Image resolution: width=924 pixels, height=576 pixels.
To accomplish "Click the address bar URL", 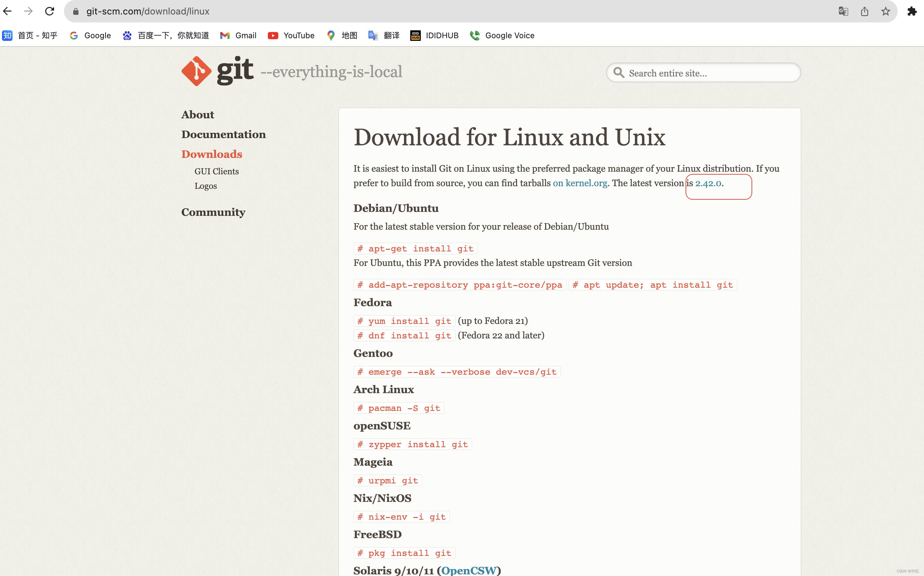I will (x=148, y=12).
